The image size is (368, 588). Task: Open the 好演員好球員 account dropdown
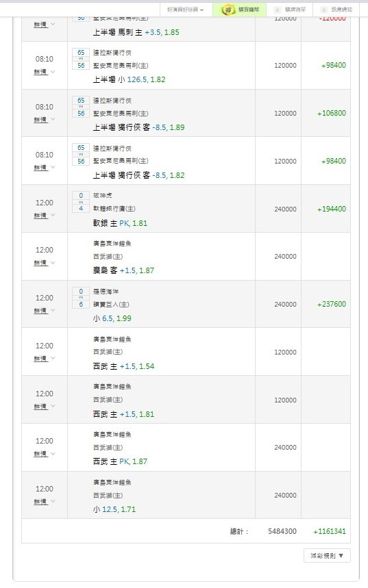click(186, 10)
